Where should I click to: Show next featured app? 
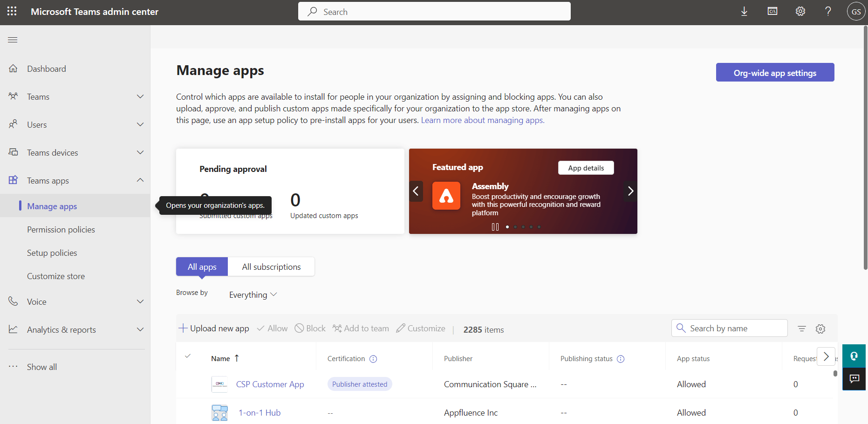[630, 191]
